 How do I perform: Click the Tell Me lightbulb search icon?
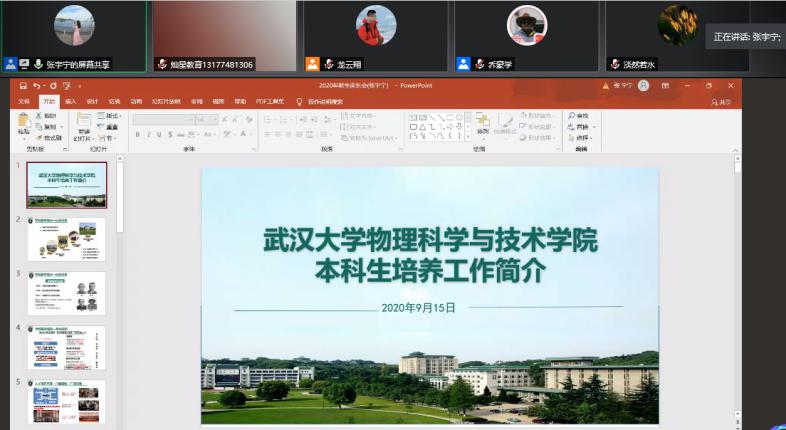tap(299, 101)
